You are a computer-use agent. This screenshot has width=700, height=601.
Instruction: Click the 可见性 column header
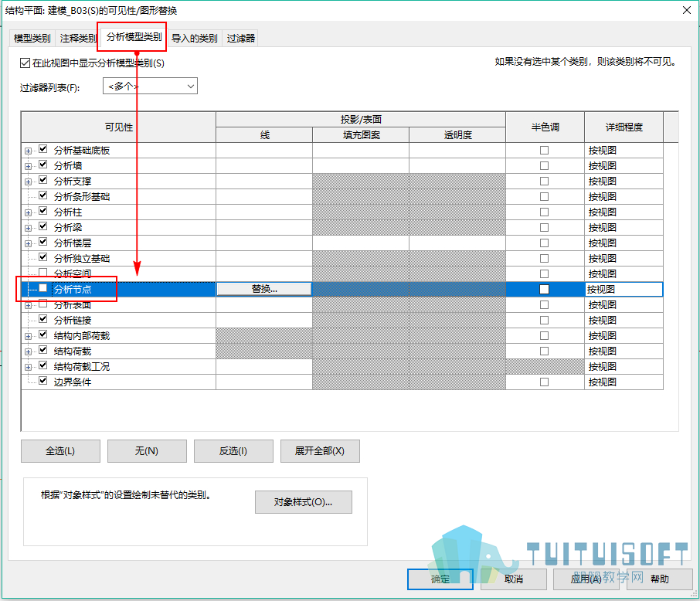click(x=119, y=127)
